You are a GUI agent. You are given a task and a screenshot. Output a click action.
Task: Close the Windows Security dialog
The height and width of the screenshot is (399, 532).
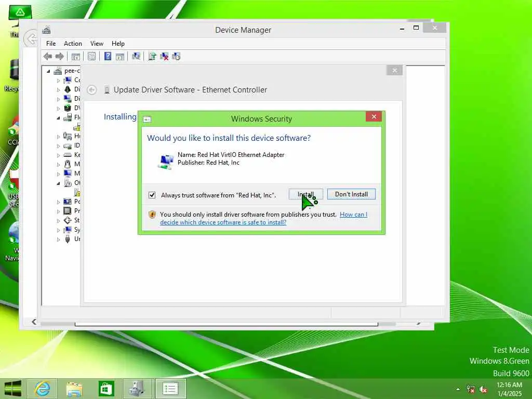point(374,117)
